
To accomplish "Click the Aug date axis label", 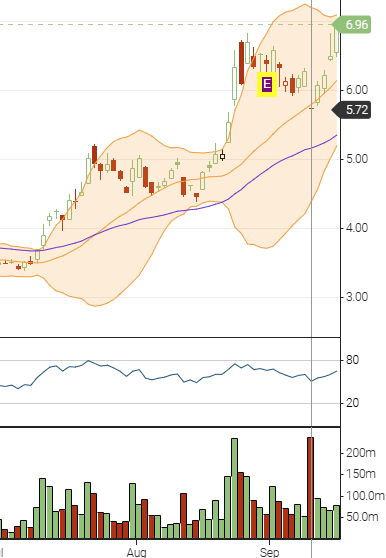I will [x=136, y=552].
